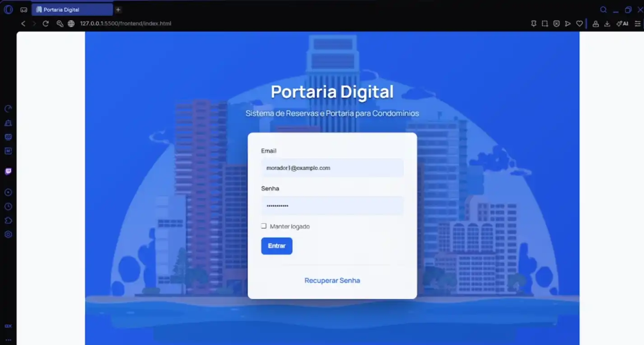Click the Portaria Digital page heading
This screenshot has height=345, width=644.
[332, 92]
